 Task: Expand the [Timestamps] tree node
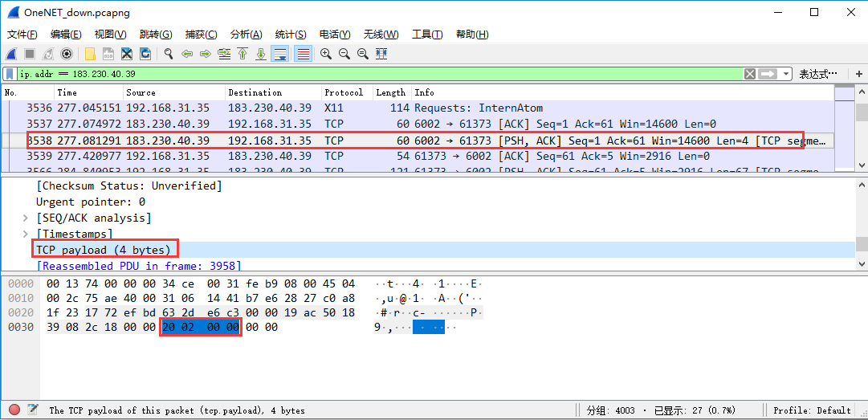coord(26,234)
